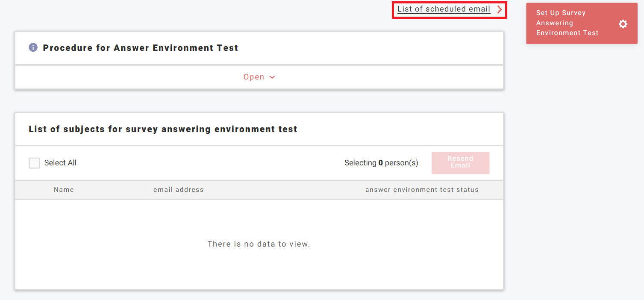Image resolution: width=644 pixels, height=300 pixels.
Task: Click the There is no data message
Action: click(x=259, y=244)
